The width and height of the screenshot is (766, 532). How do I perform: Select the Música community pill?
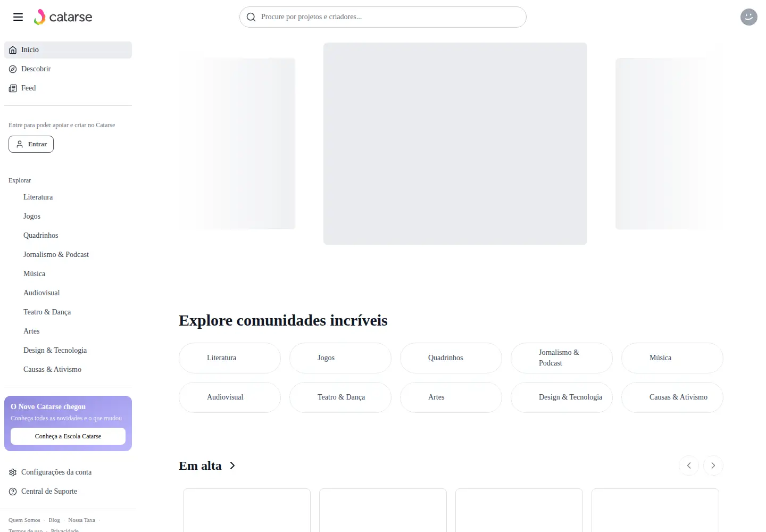pos(672,358)
